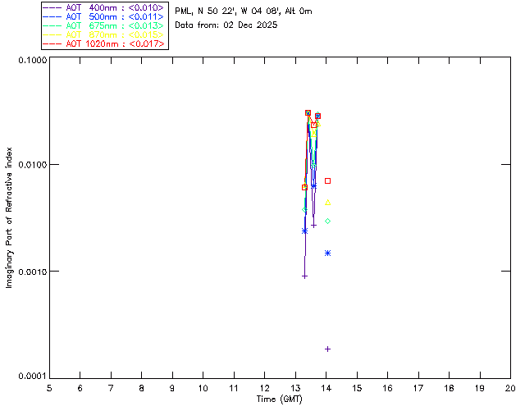The height and width of the screenshot is (420, 525).
Task: Click the 'Imaginary Part of Refractive index' axis label
Action: (9, 217)
